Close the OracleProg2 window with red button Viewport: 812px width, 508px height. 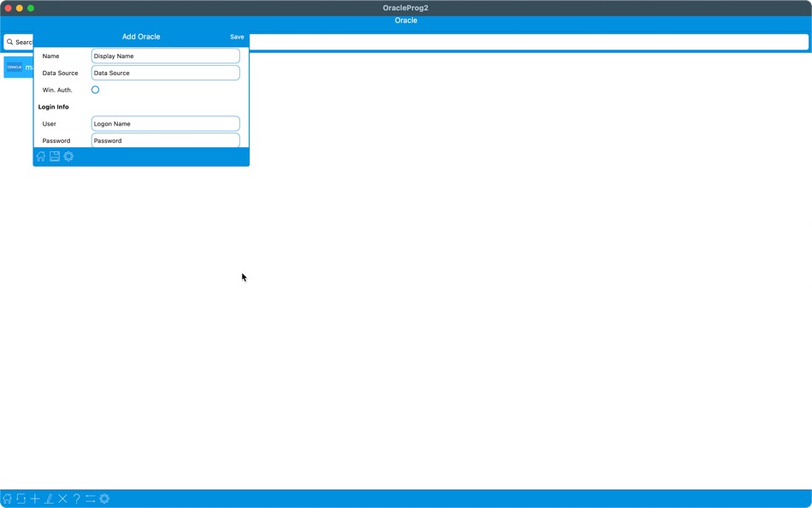[9, 8]
